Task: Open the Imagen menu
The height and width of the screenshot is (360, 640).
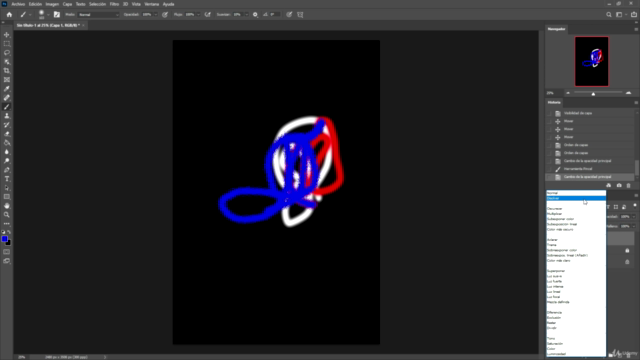Action: (x=52, y=4)
